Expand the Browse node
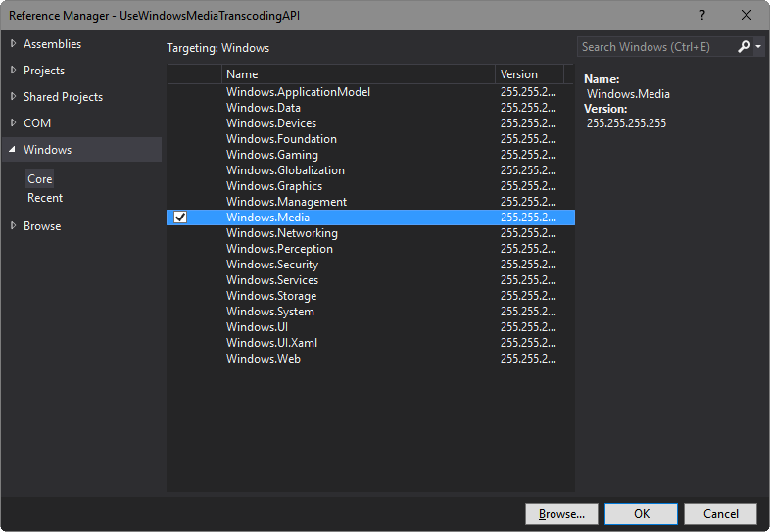 (13, 226)
